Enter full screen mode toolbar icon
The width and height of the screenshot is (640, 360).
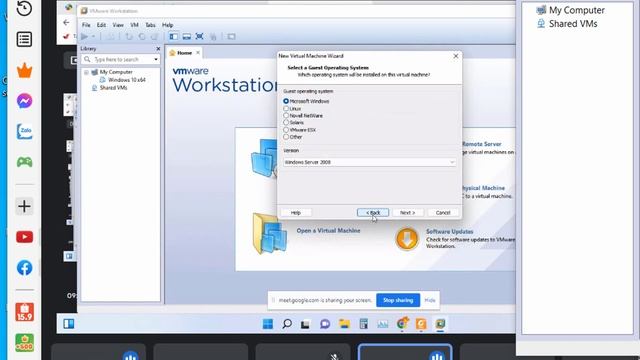[200, 37]
